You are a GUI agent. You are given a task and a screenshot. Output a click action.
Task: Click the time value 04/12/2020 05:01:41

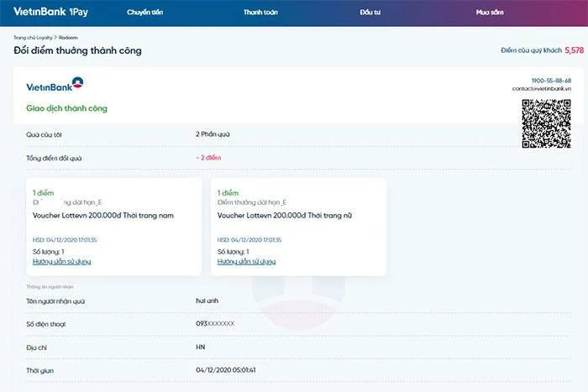click(226, 370)
